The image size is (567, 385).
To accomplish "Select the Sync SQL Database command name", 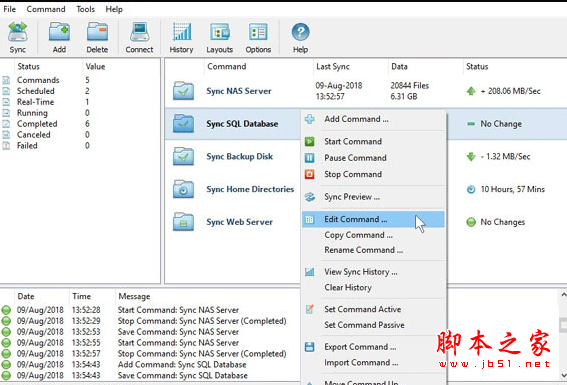I will (x=242, y=124).
